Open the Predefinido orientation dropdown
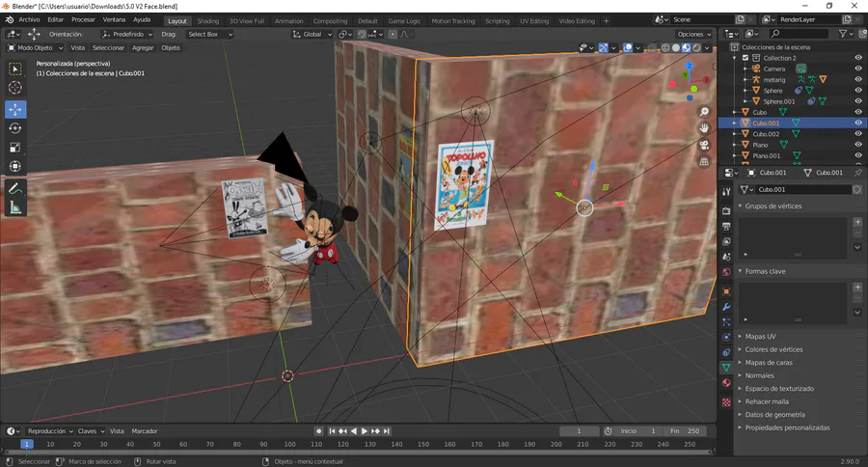 [127, 35]
